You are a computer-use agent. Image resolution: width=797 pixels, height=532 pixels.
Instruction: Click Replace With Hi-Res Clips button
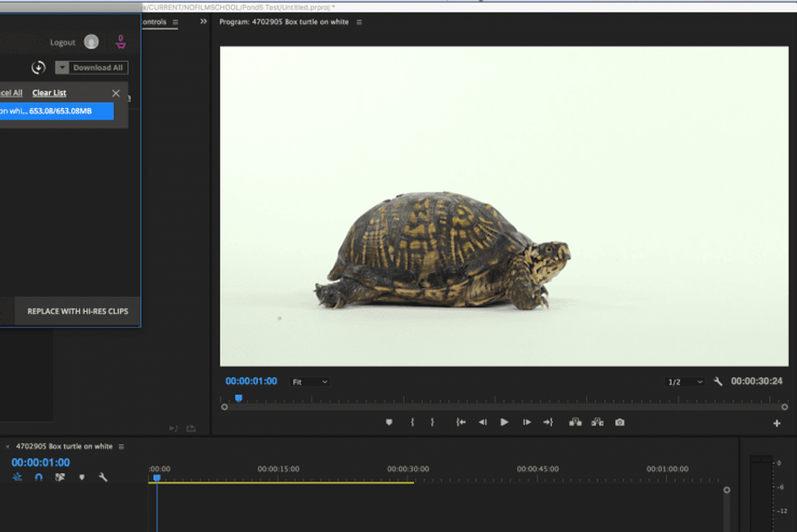point(77,312)
